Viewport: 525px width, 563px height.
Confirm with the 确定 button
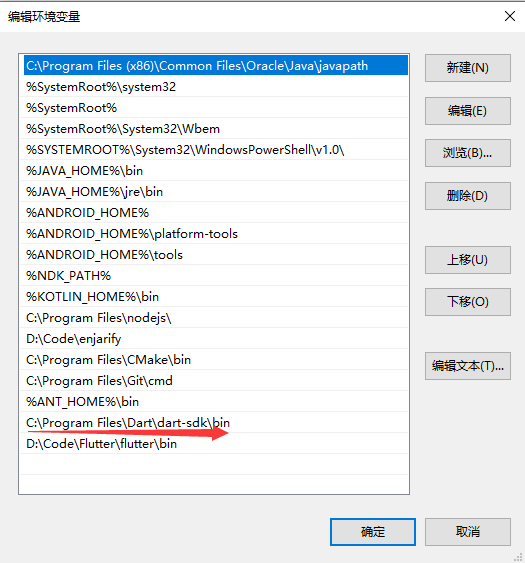tap(373, 532)
